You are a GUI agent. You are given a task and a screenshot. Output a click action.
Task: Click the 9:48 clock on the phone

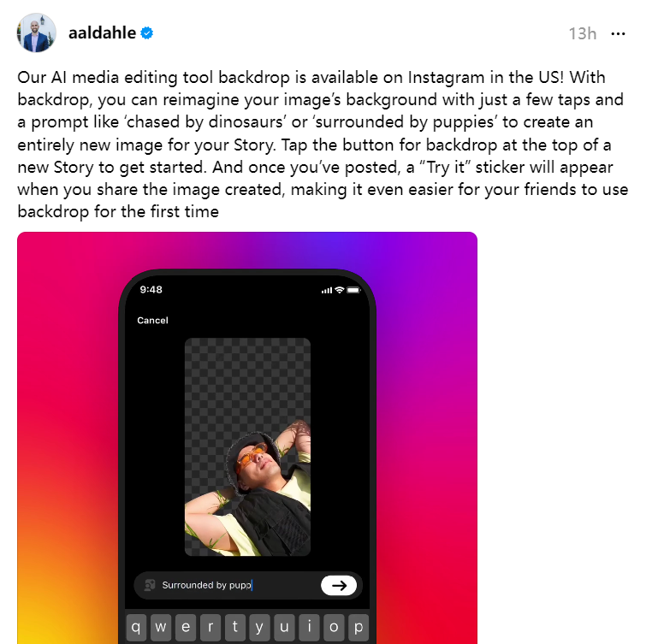(151, 289)
